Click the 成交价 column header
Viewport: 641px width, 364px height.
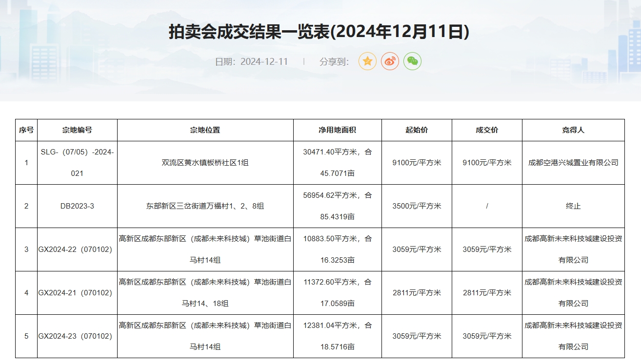(x=487, y=130)
